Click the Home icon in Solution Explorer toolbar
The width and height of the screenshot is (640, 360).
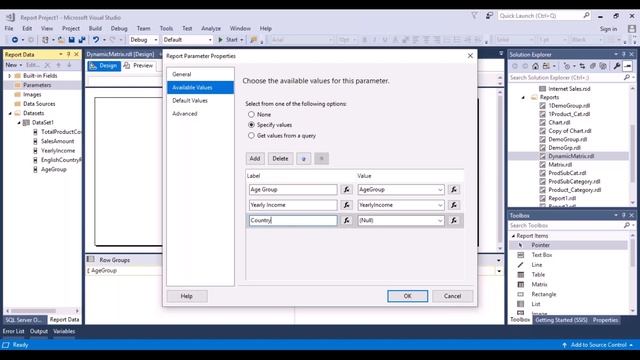click(x=535, y=66)
